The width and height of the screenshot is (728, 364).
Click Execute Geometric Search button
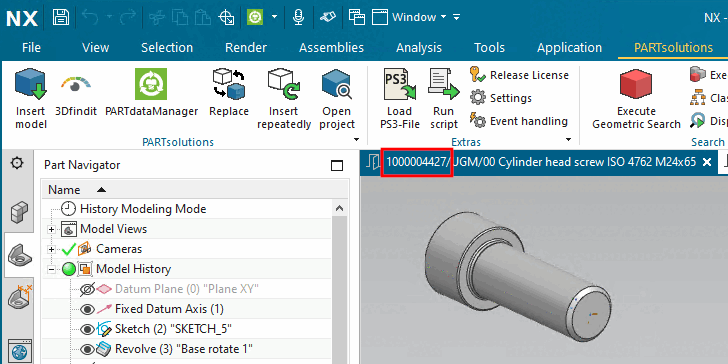(636, 98)
